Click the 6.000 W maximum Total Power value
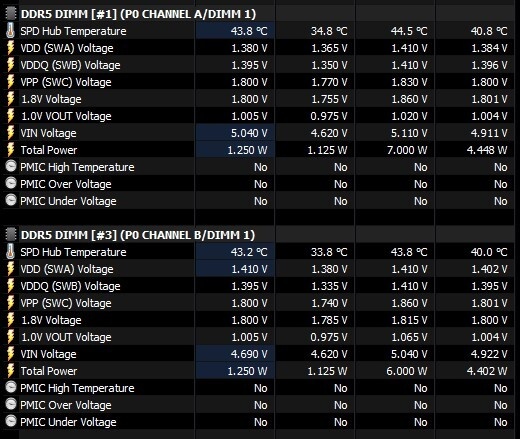520x439 pixels. pos(407,371)
